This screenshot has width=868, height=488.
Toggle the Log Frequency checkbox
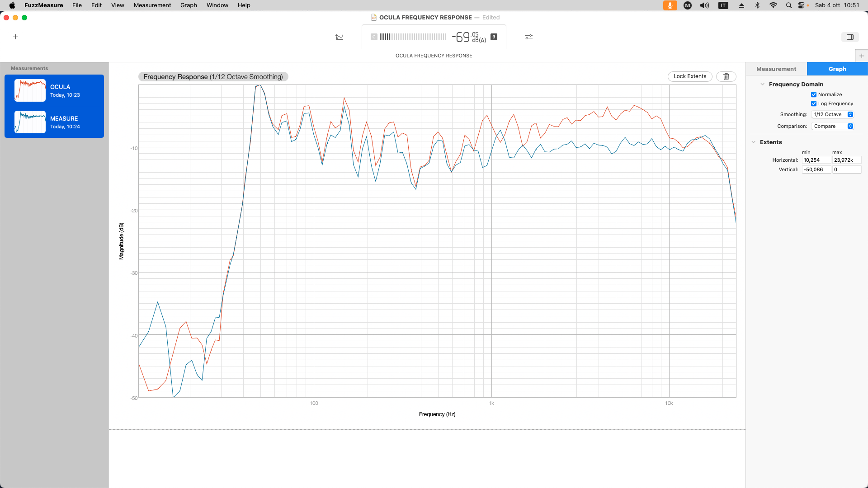[x=814, y=103]
